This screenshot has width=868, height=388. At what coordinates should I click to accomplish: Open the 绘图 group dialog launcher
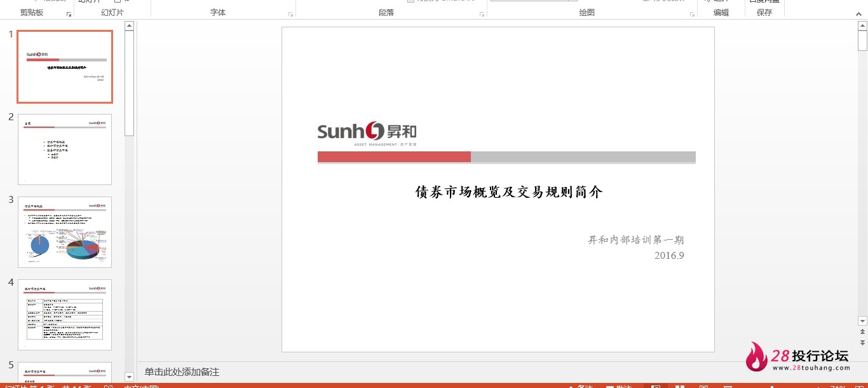[x=693, y=14]
